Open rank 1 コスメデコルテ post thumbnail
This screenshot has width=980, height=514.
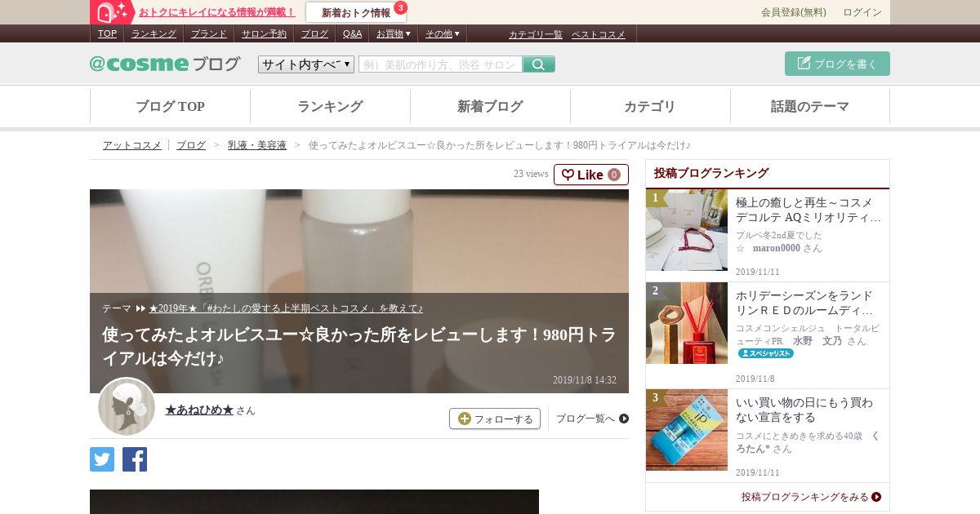[x=687, y=230]
